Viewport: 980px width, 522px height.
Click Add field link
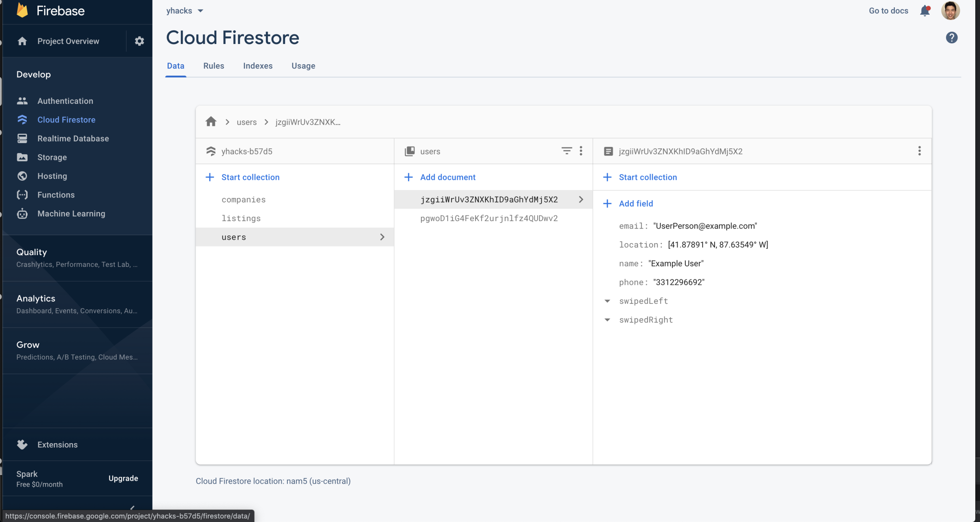click(x=635, y=203)
